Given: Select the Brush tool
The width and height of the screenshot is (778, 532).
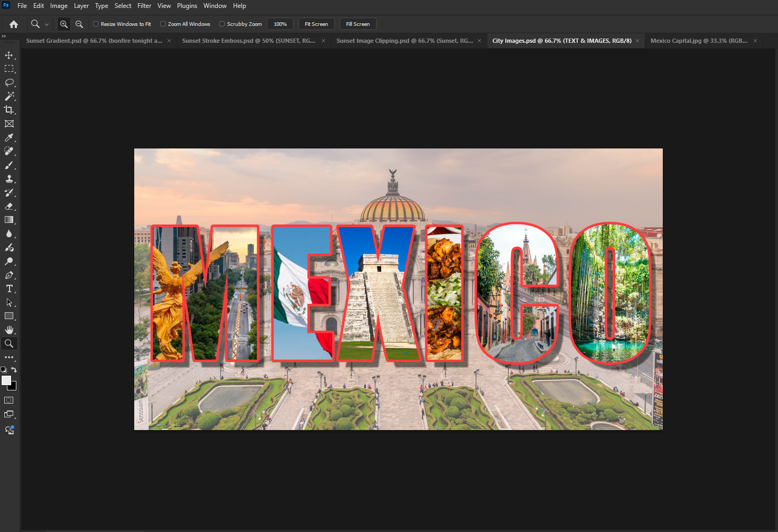Looking at the screenshot, I should pyautogui.click(x=9, y=165).
